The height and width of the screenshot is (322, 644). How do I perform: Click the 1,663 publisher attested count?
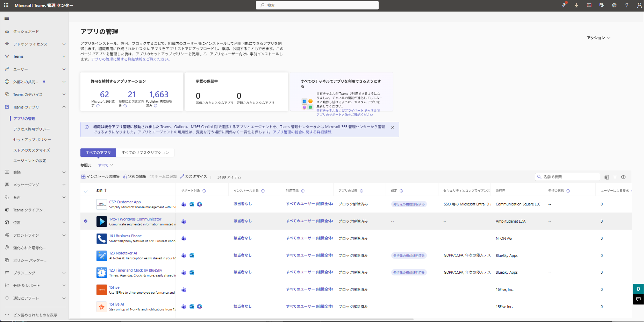159,94
